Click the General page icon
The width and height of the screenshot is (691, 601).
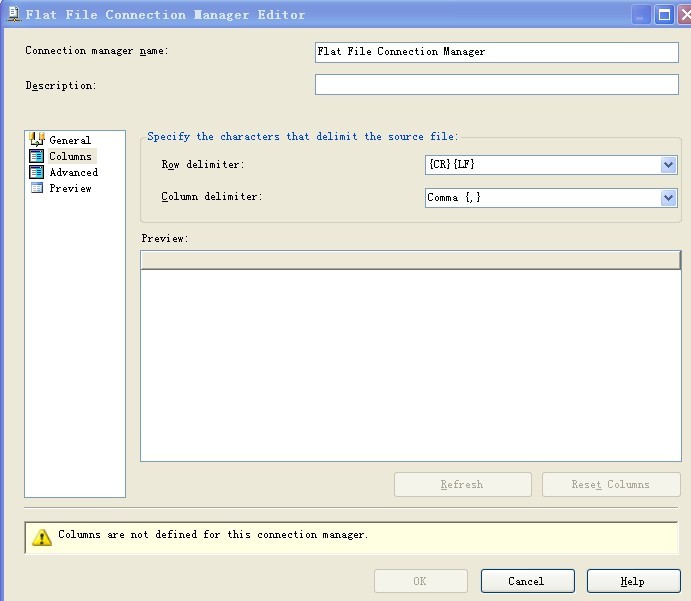(x=37, y=139)
